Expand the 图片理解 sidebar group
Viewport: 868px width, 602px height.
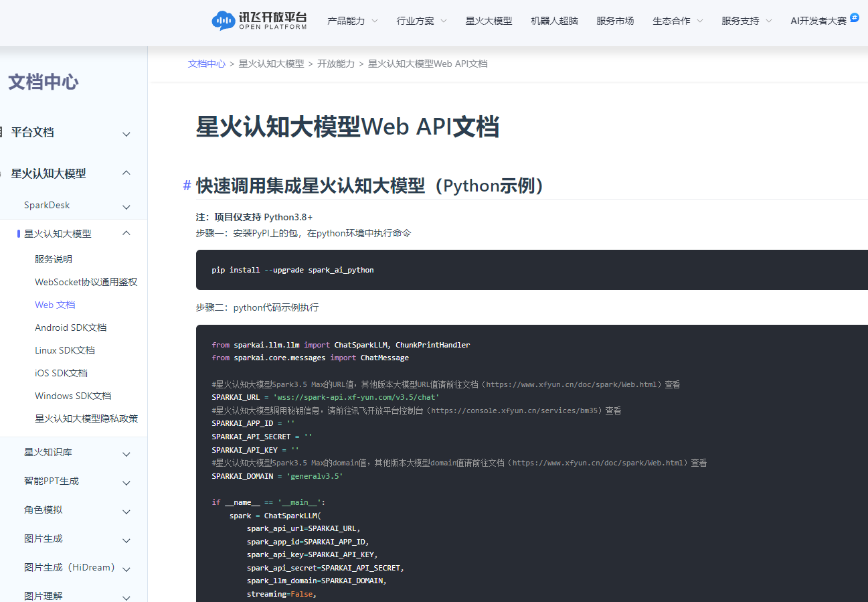click(x=126, y=597)
